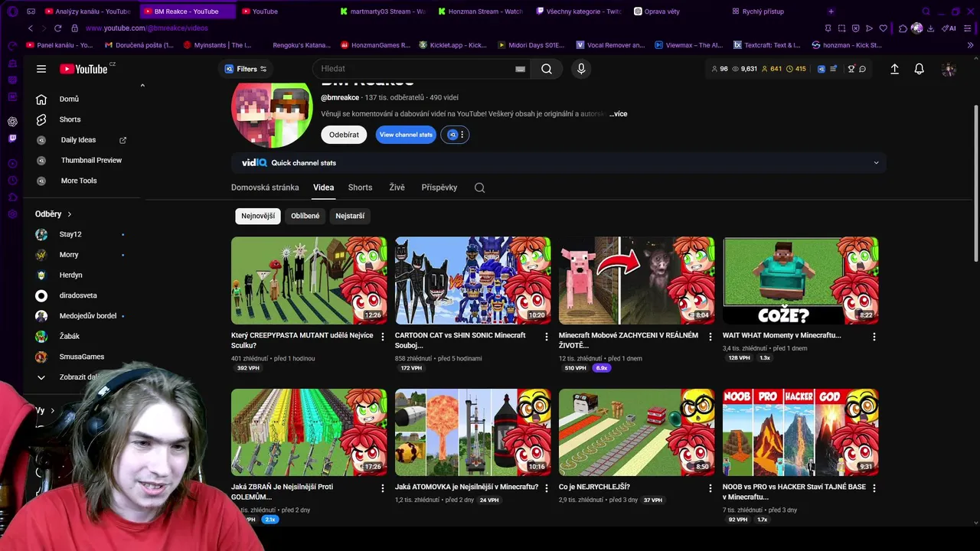
Task: Open options menu for Mobové ZACHYCENI video
Action: 710,337
